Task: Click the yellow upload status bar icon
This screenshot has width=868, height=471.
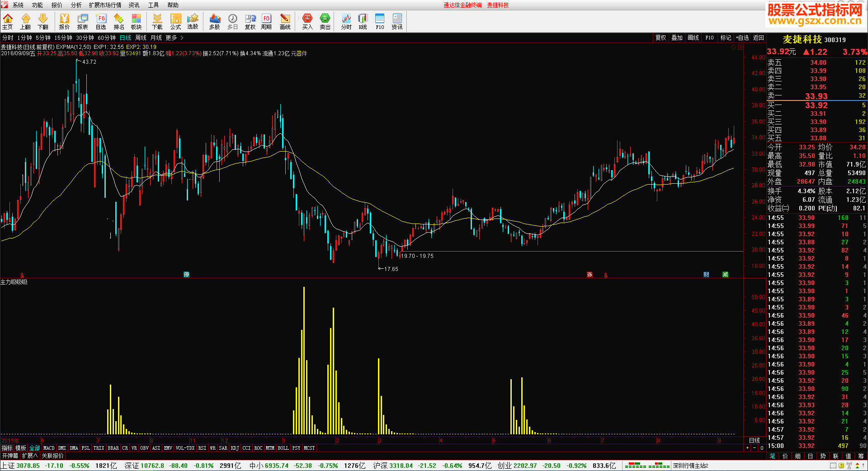Action: [x=841, y=466]
